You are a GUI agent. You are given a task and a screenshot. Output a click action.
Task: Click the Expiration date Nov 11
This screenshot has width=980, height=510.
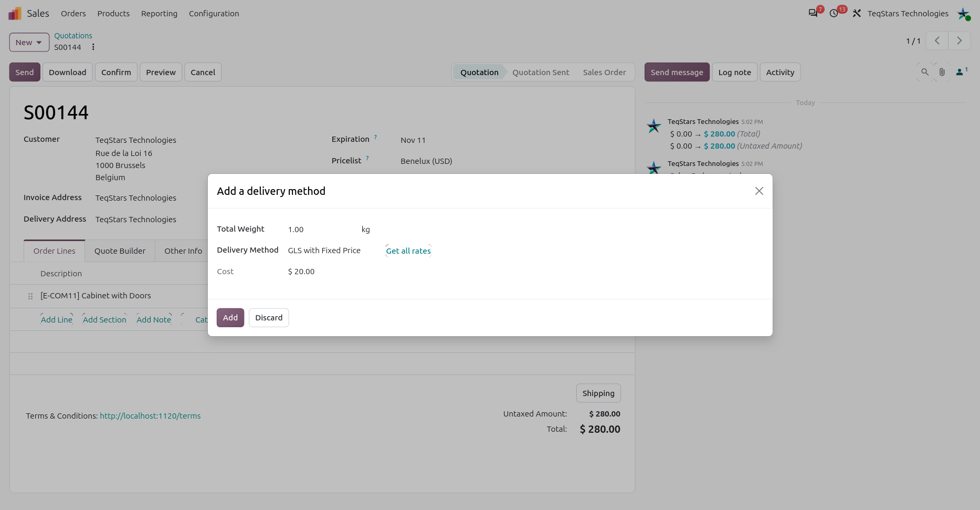[413, 140]
